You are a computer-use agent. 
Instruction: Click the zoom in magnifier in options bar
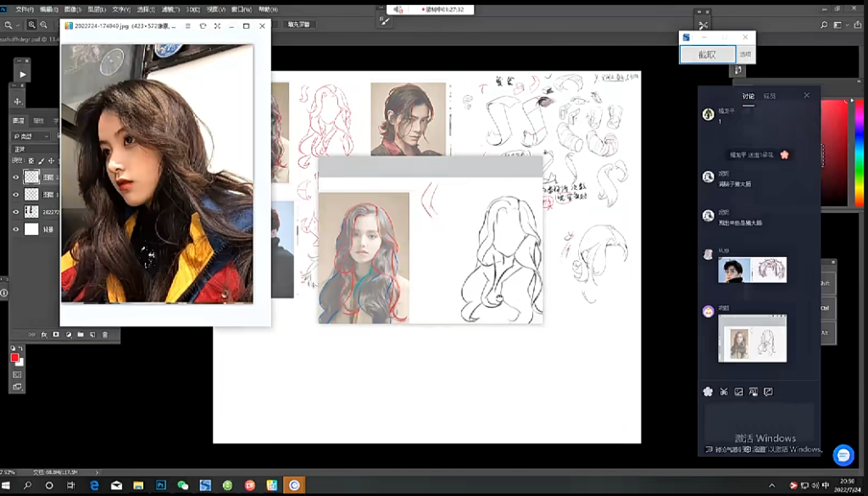pyautogui.click(x=32, y=25)
